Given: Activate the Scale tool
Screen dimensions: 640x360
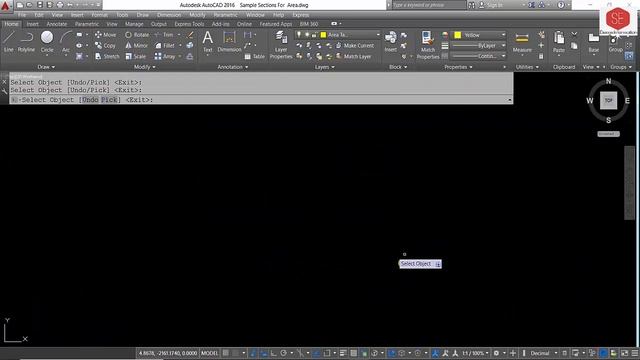Looking at the screenshot, I should (136, 56).
